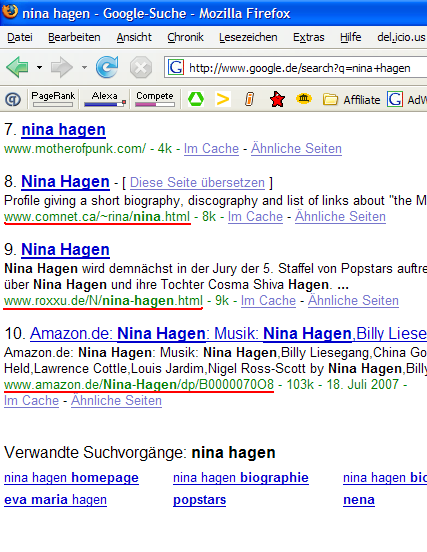This screenshot has height=552, width=427.
Task: Click the www.comnet.ca/~rina/nina.html URL text
Action: (97, 217)
